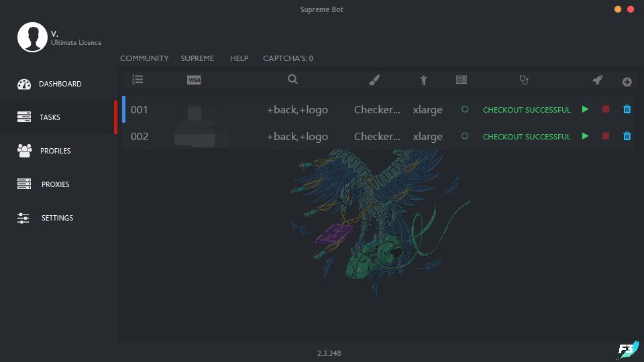Click the Tasks list icon in sidebar
The width and height of the screenshot is (644, 362).
click(x=24, y=117)
